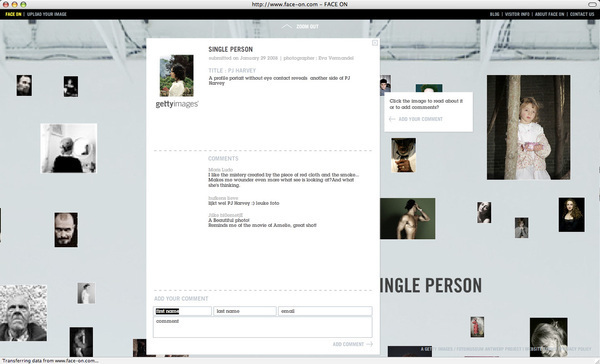Open the Blog link in the top bar

click(x=494, y=14)
